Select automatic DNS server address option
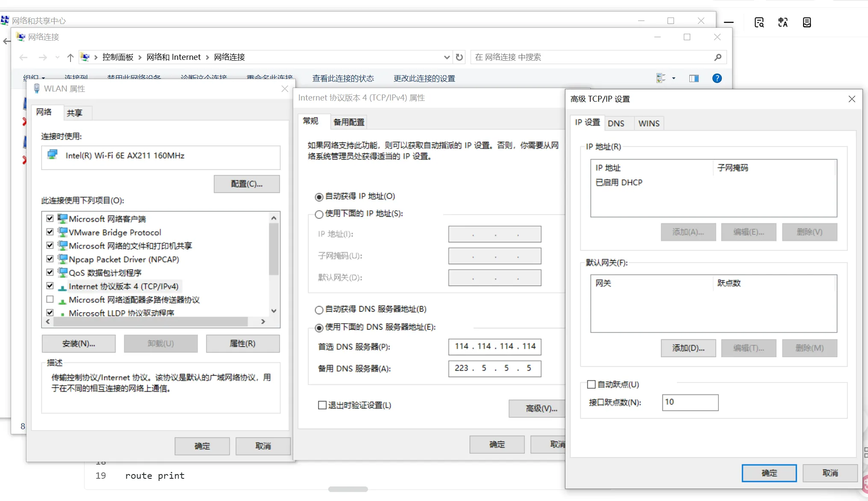 click(319, 309)
